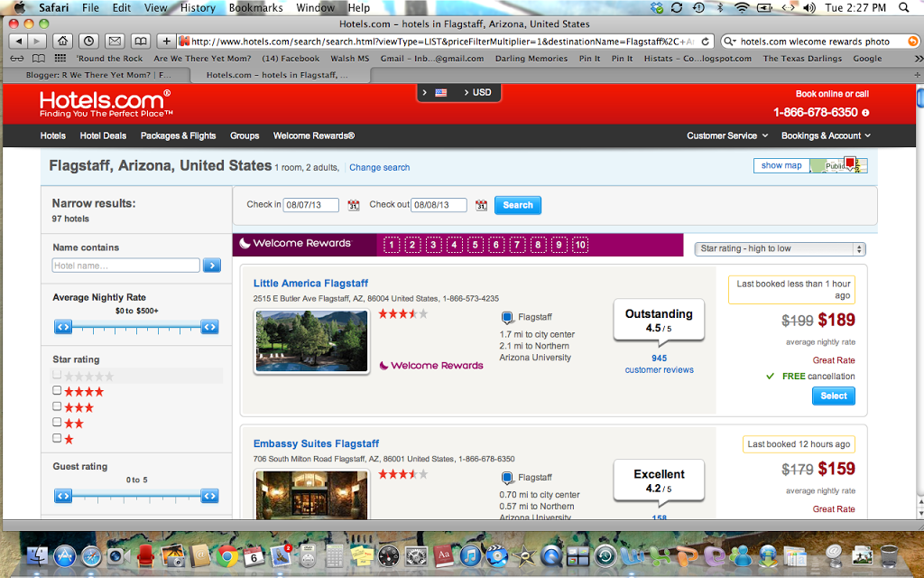This screenshot has height=578, width=924.
Task: Open the Check in calendar icon
Action: 354,205
